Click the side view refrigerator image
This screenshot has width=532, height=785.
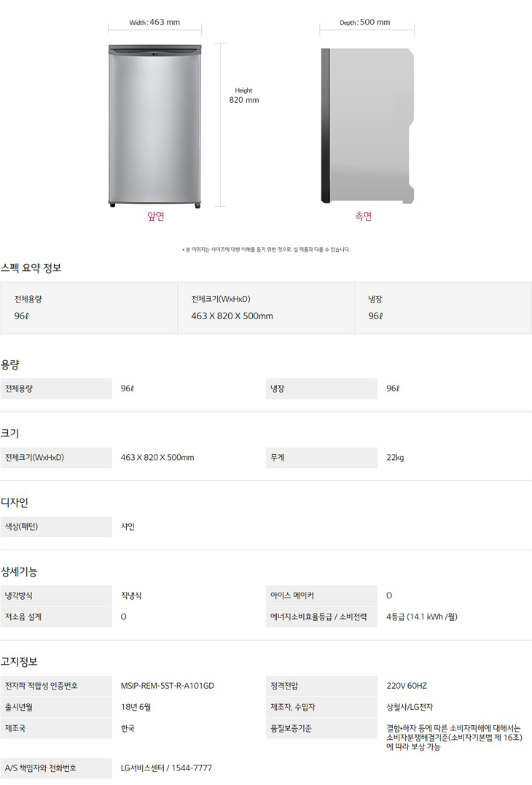(x=367, y=126)
